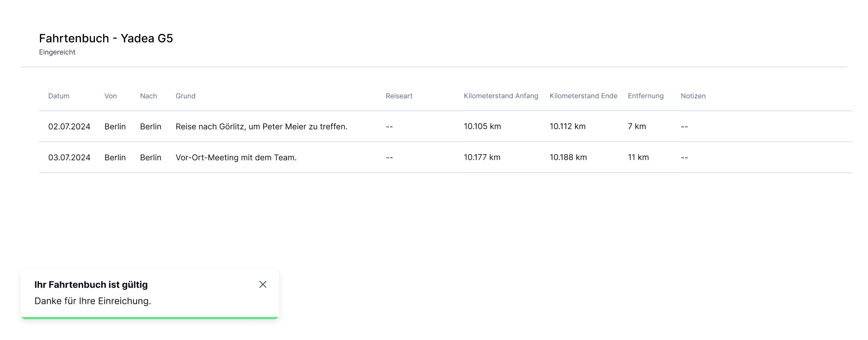Image resolution: width=868 pixels, height=340 pixels.
Task: Select the date 02.07.2024
Action: pyautogui.click(x=69, y=127)
